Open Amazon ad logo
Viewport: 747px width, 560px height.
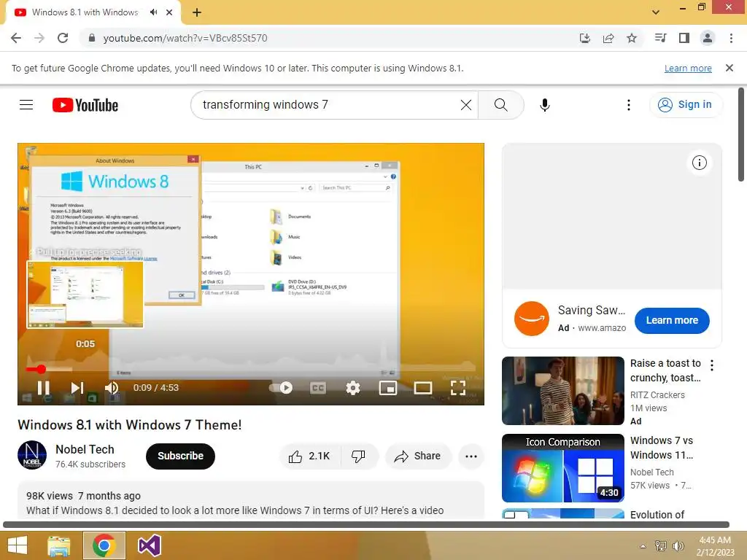pos(532,319)
